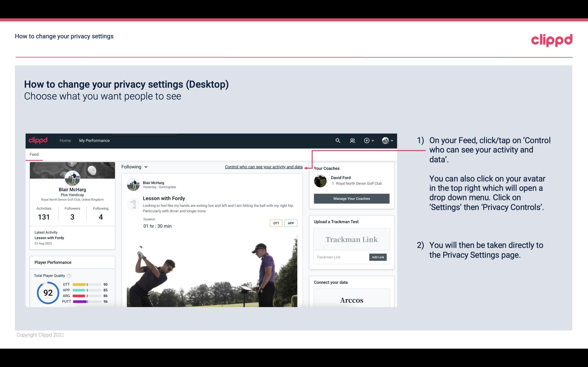Click 'Control who can see your activity and data' link
Screen dimensions: 588x367
click(263, 167)
